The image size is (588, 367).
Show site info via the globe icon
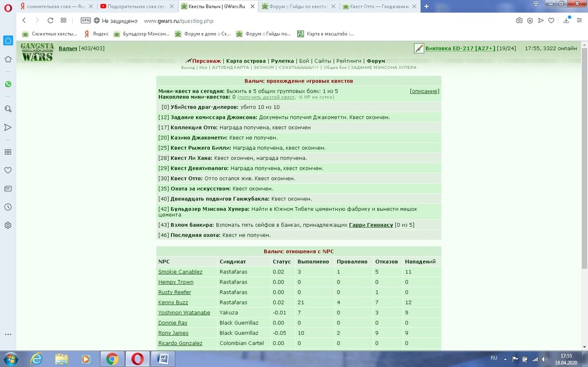click(x=97, y=21)
